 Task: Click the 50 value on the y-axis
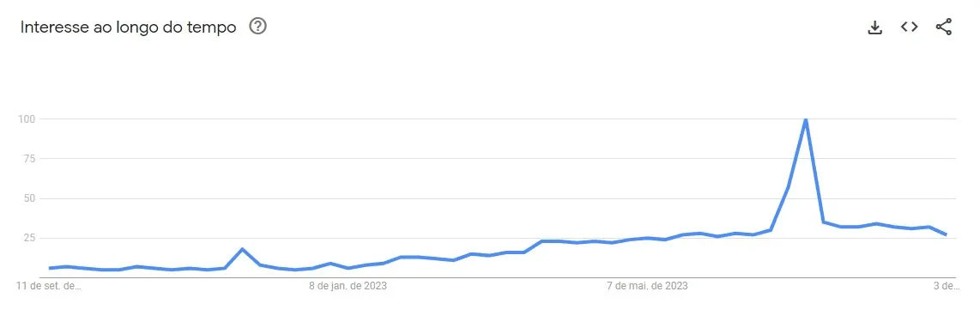[x=30, y=198]
